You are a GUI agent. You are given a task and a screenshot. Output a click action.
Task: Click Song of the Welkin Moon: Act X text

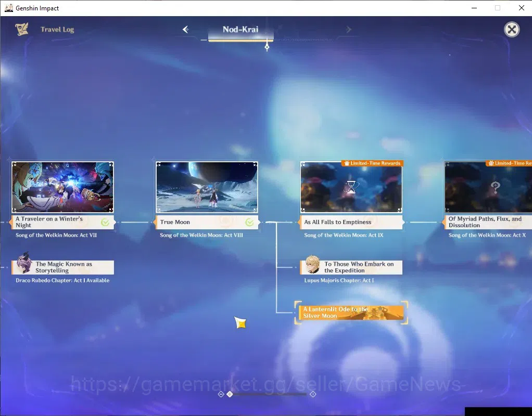(487, 235)
